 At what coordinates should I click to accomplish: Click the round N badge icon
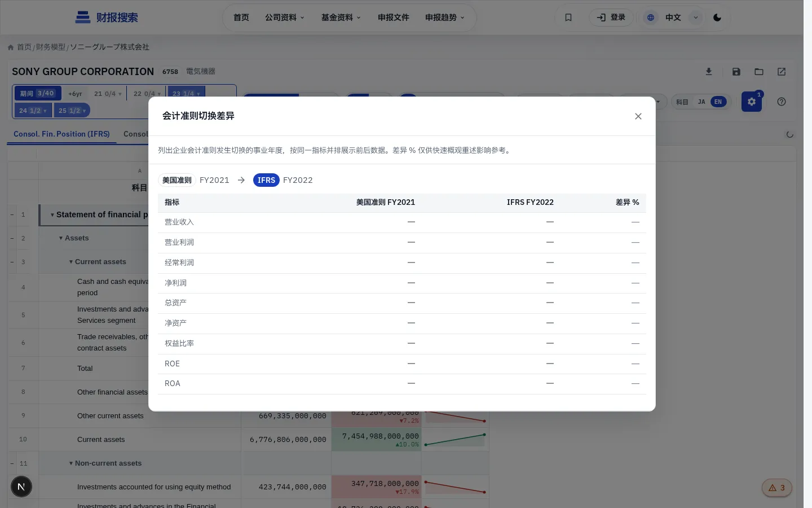[x=21, y=487]
